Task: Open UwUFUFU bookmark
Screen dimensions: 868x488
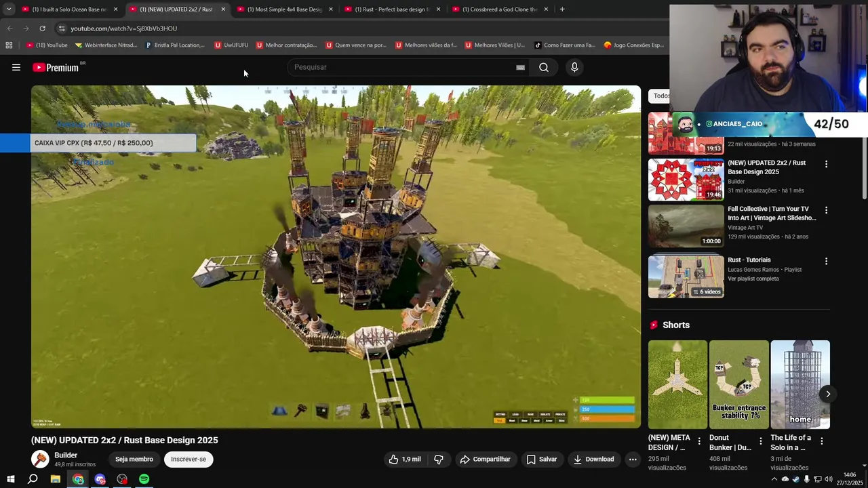Action: coord(231,45)
